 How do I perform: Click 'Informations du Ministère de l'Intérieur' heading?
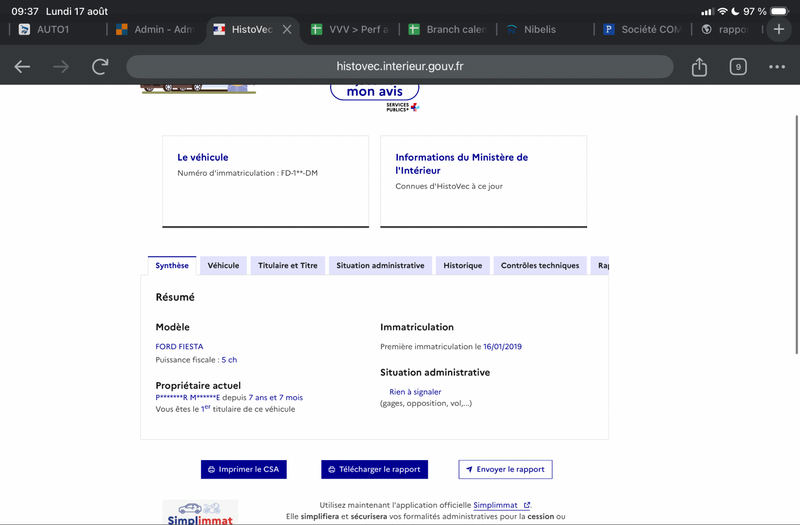(x=462, y=164)
